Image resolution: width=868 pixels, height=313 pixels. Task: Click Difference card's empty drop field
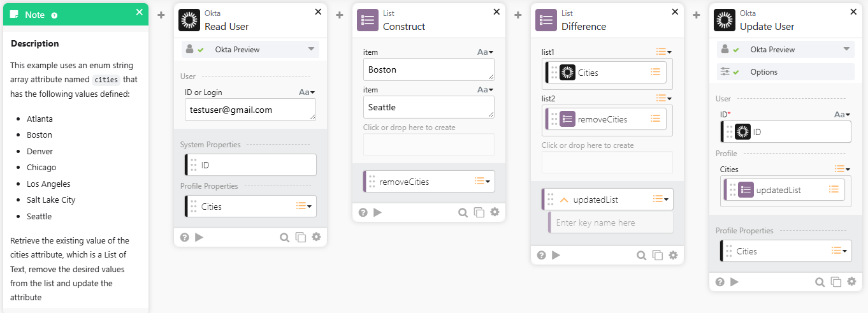click(607, 162)
